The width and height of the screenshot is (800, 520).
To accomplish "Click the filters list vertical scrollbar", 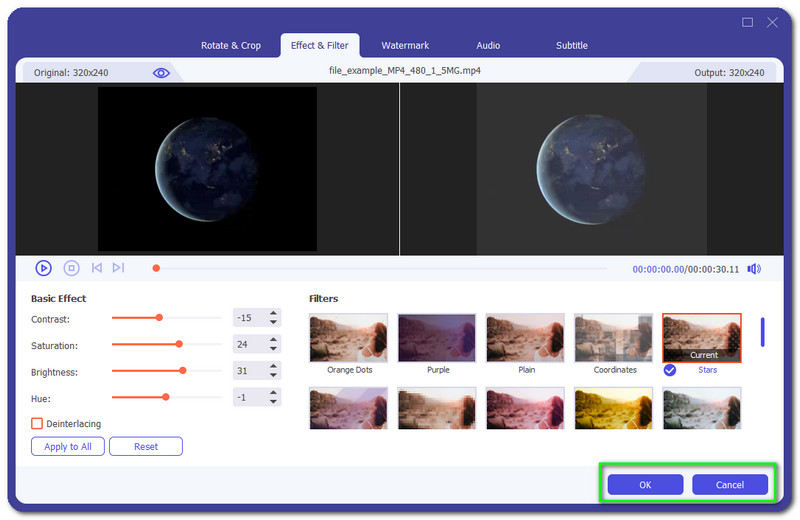I will coord(763,332).
